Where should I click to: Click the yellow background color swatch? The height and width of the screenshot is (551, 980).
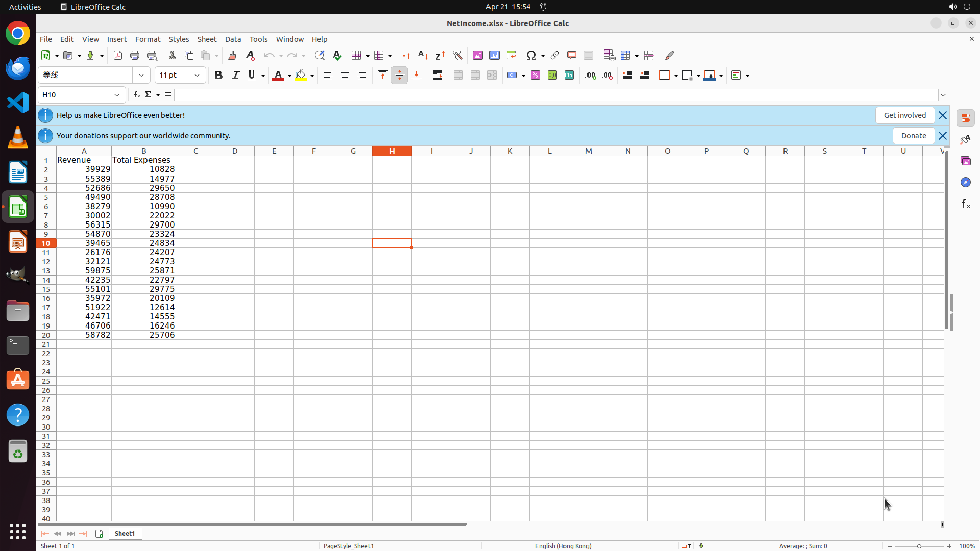coord(301,76)
